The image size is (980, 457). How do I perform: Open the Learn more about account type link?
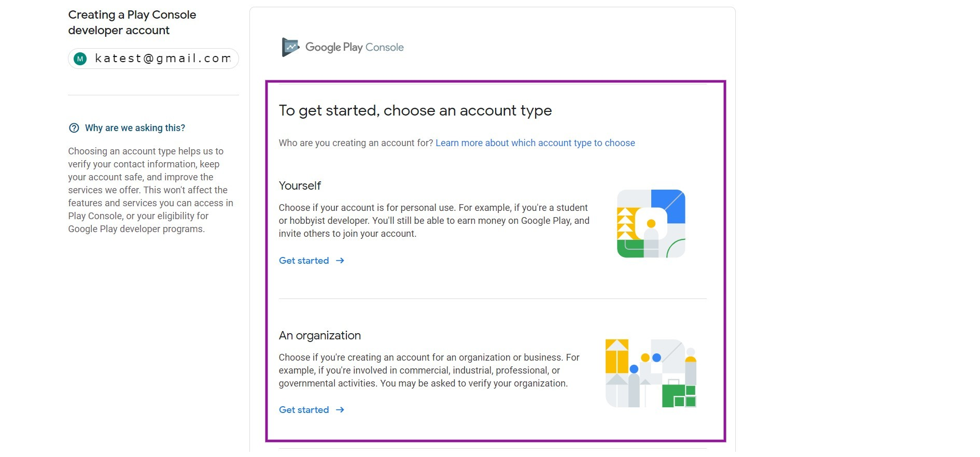tap(535, 143)
